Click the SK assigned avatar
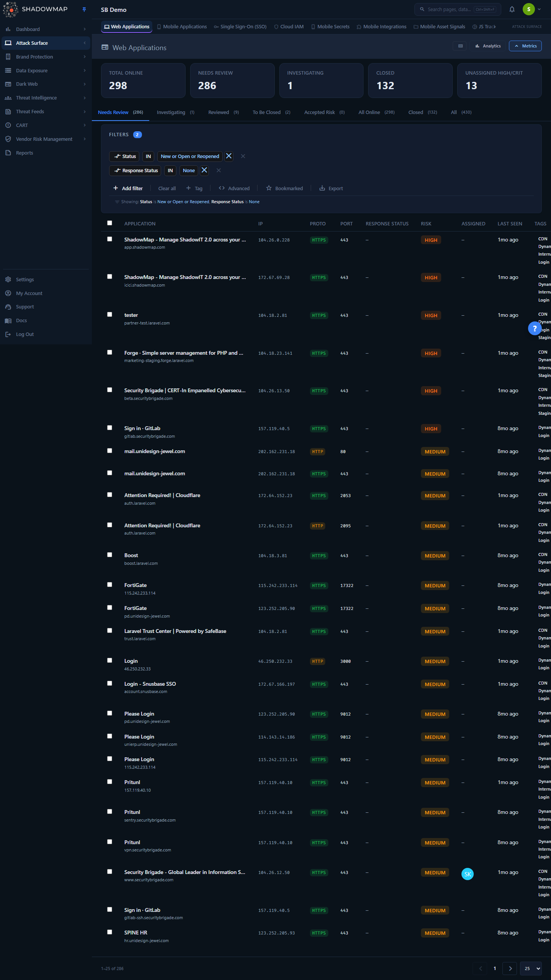 (468, 874)
